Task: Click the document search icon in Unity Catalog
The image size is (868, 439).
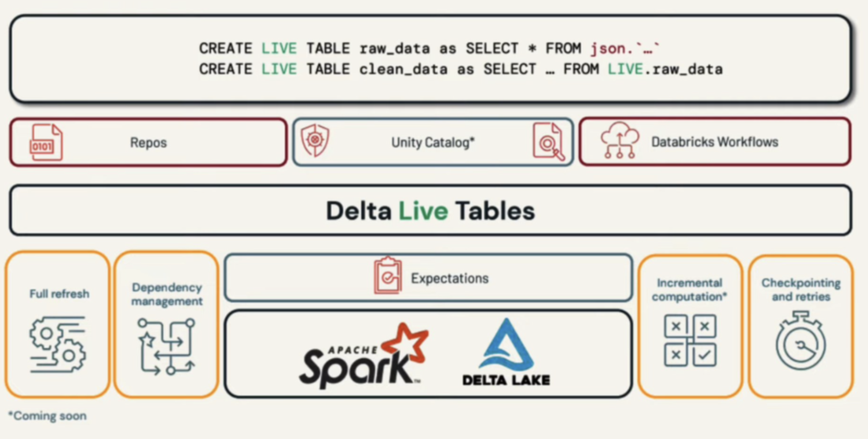Action: click(548, 142)
